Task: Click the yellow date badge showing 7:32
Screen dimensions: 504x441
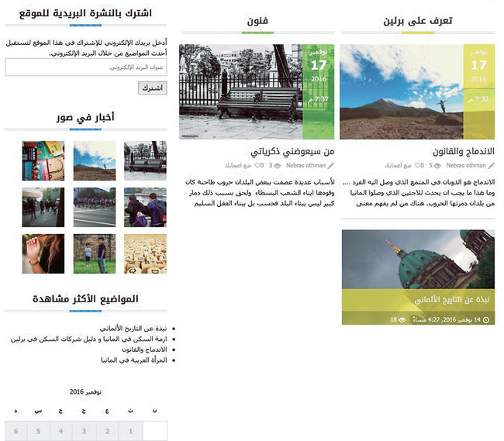Action: point(479,92)
